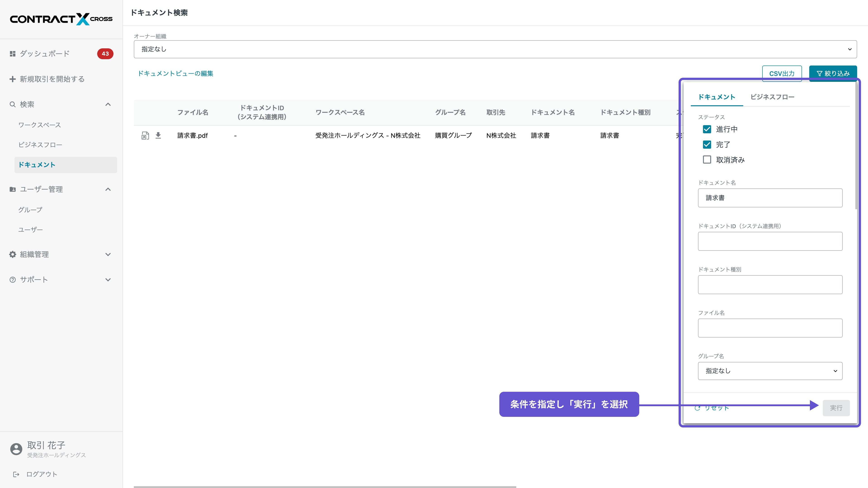Click the user avatar icon for 取引 花子
The height and width of the screenshot is (488, 868).
16,449
